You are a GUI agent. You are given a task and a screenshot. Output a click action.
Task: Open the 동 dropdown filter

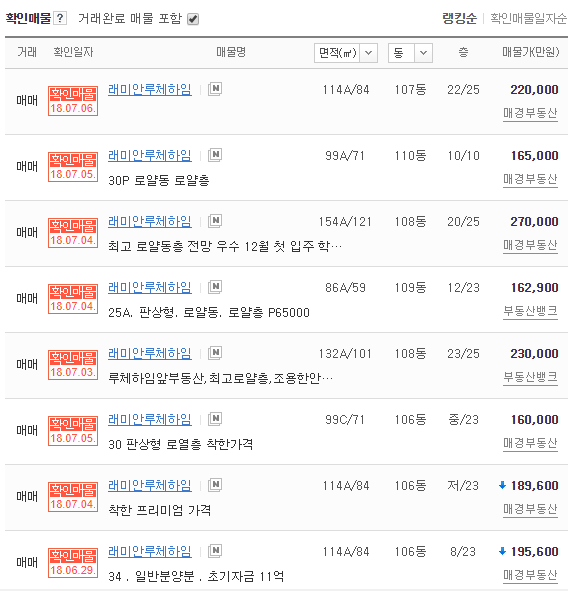click(410, 53)
